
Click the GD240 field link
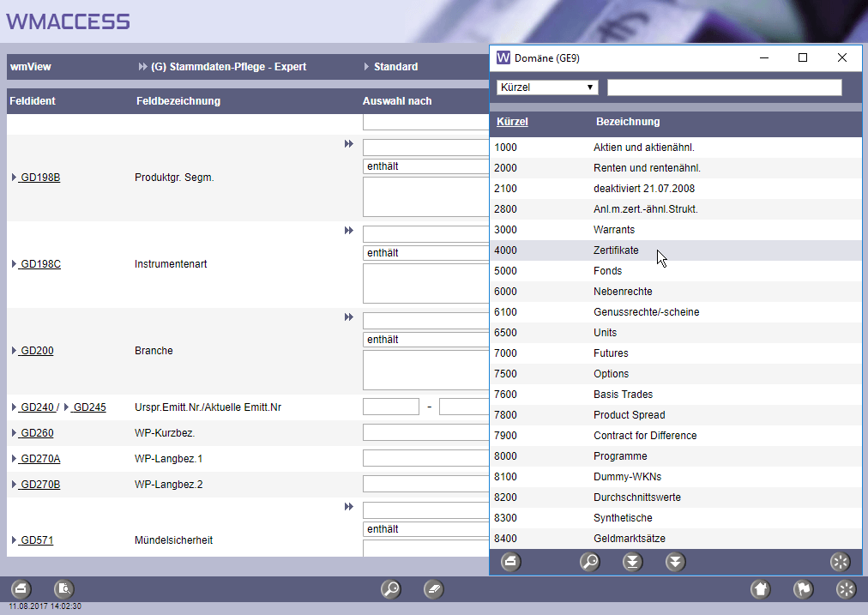coord(37,407)
